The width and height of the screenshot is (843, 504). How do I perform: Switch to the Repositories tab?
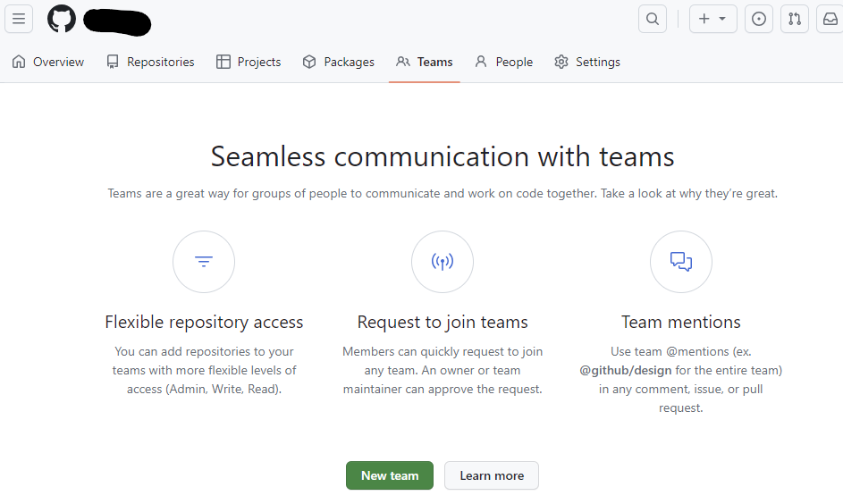[x=150, y=62]
